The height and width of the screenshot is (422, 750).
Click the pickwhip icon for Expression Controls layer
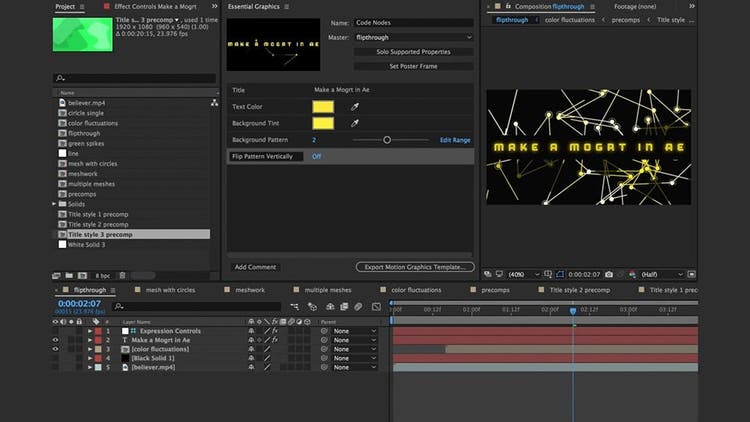pos(324,331)
